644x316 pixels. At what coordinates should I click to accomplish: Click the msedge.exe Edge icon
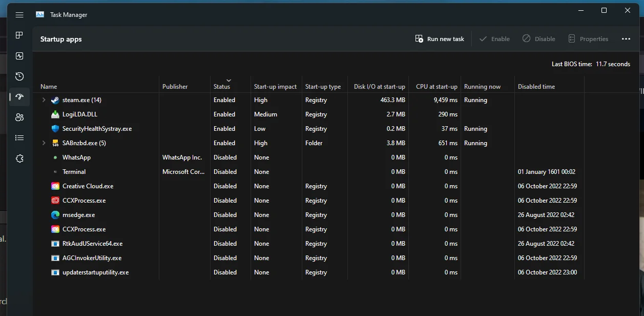tap(55, 215)
